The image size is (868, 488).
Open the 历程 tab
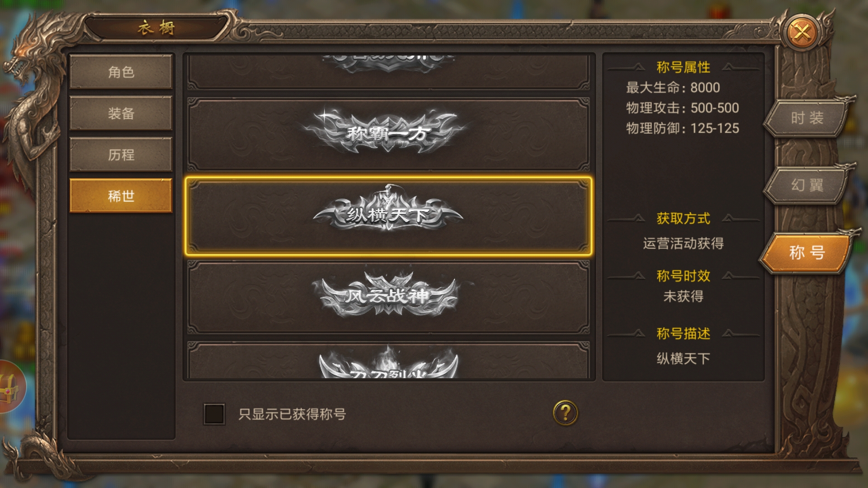[x=121, y=155]
